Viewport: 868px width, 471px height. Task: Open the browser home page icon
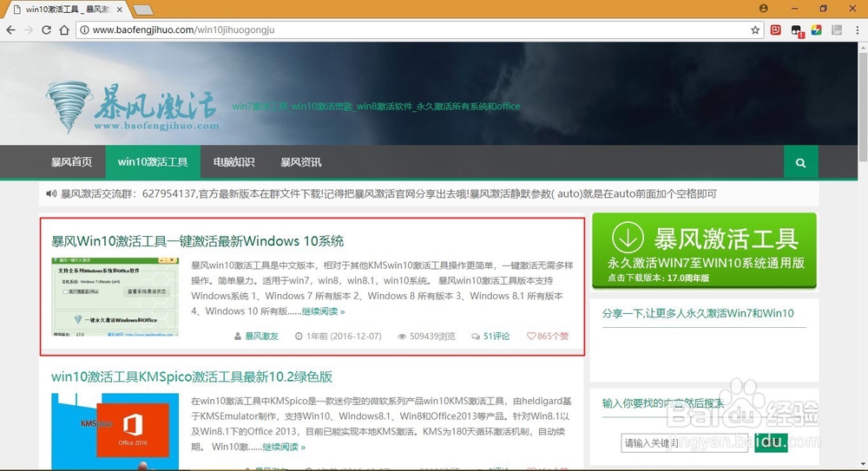point(64,29)
